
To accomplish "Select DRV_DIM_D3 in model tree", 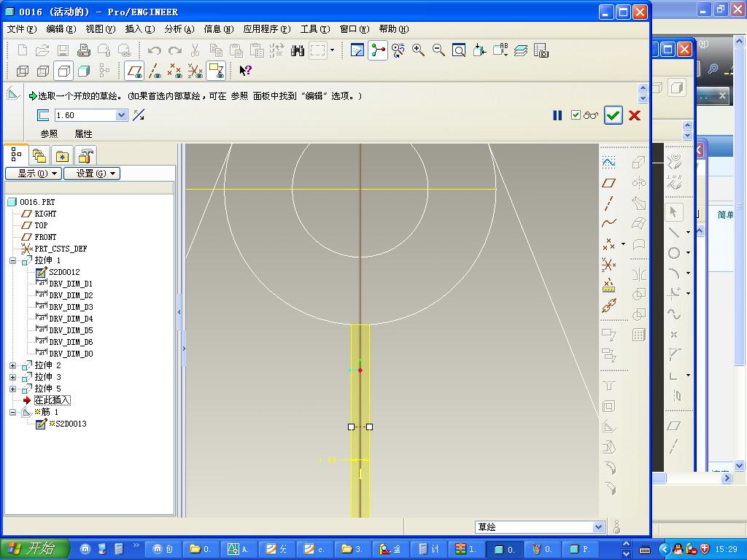I will tap(71, 307).
